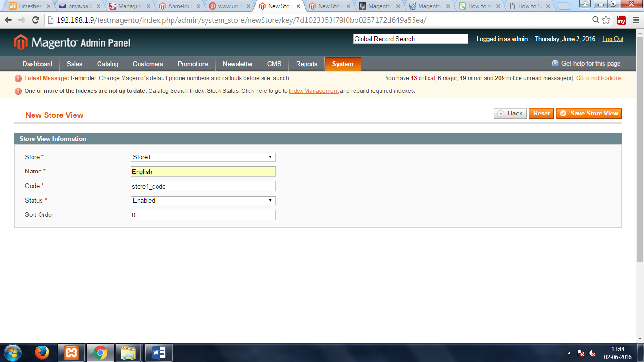Click the Sort Order field

[203, 215]
